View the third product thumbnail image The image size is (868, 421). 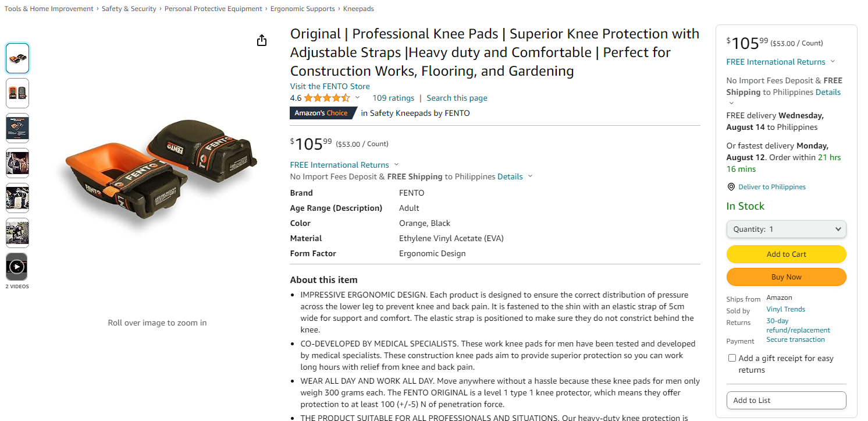(x=17, y=128)
